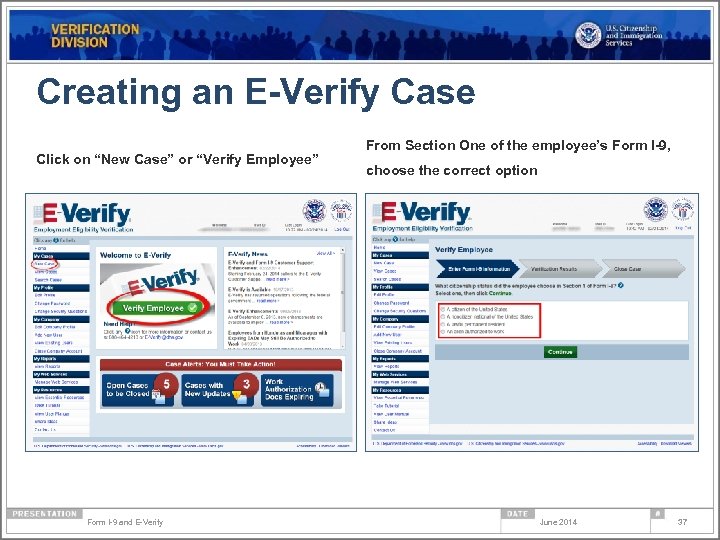This screenshot has height=540, width=720.
Task: Click the DHS seal on Verify Employee page
Action: coord(655,209)
